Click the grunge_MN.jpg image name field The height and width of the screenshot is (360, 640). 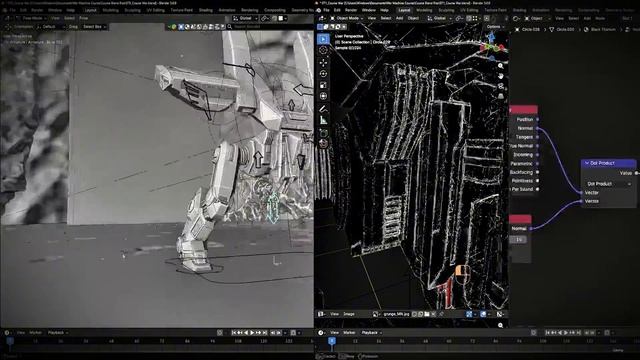click(x=396, y=314)
